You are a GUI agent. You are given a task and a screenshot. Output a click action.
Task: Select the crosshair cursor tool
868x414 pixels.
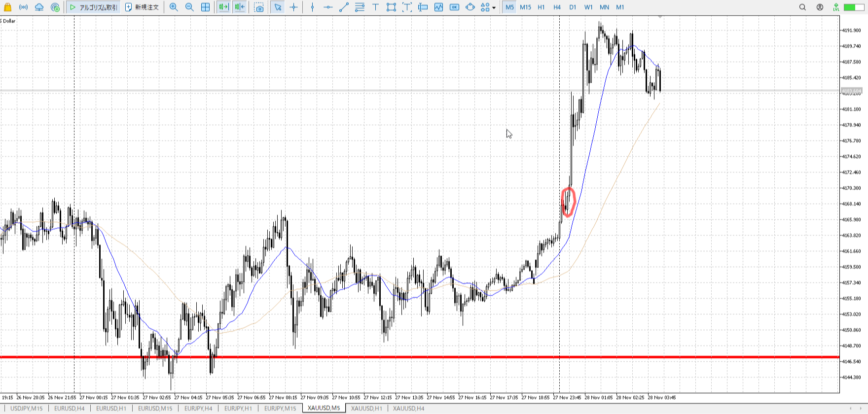click(x=294, y=7)
